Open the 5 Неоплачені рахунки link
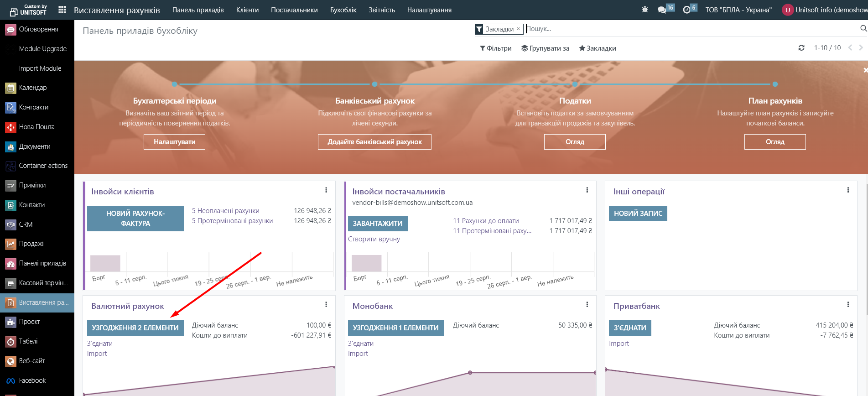The width and height of the screenshot is (868, 396). point(225,211)
